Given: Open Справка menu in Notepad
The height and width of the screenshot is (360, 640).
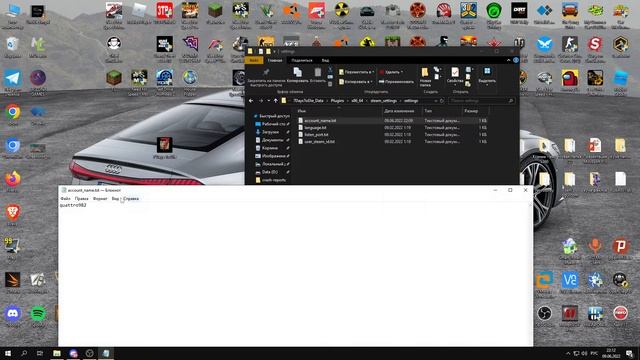Looking at the screenshot, I should pyautogui.click(x=131, y=199).
